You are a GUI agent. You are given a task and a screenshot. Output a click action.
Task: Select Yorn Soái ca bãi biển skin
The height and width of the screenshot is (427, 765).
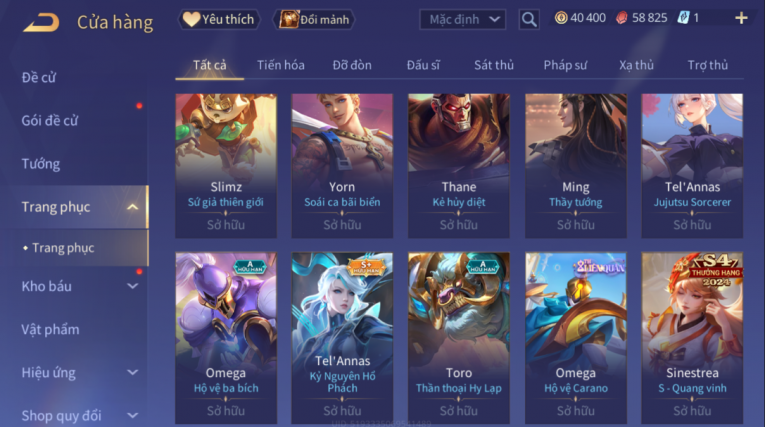[x=342, y=166]
